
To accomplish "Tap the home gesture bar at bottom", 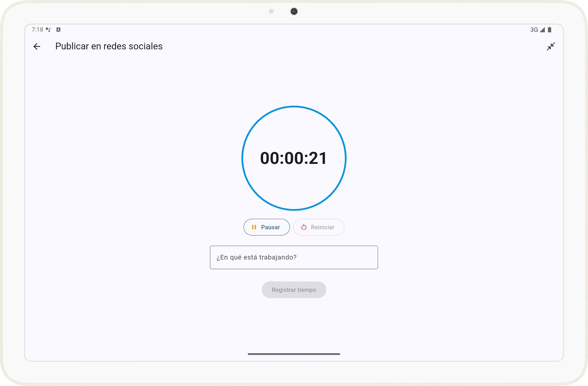I will pos(294,354).
